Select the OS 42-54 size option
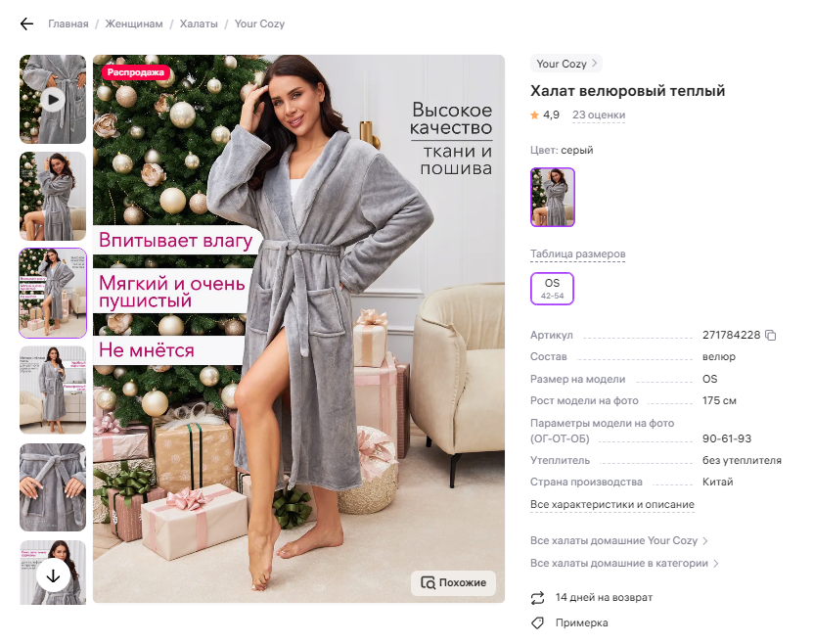This screenshot has width=813, height=644. (x=552, y=289)
